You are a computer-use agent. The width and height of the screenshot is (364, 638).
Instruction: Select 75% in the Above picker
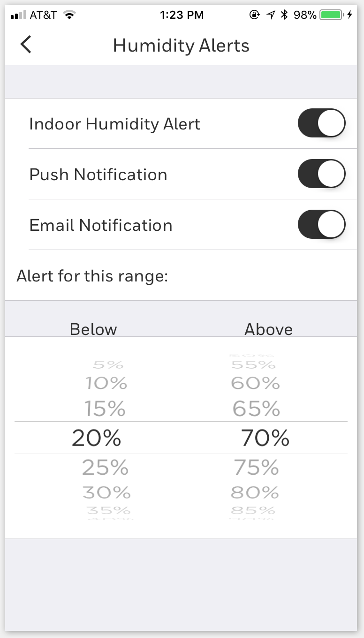click(x=256, y=468)
